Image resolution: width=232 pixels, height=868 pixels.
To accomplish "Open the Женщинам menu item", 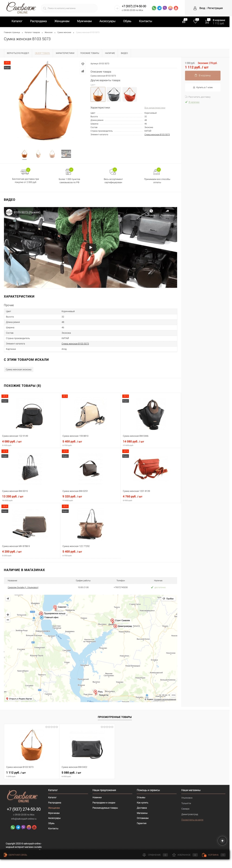I will (62, 21).
